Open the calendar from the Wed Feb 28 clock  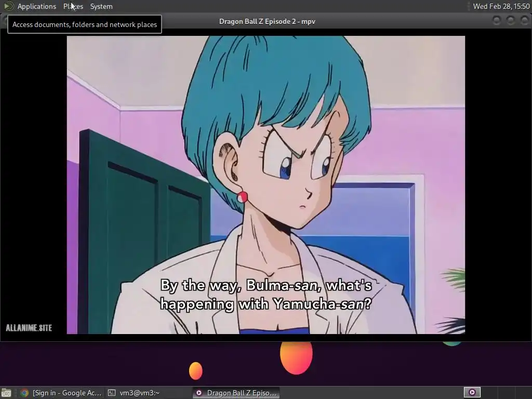(x=501, y=6)
